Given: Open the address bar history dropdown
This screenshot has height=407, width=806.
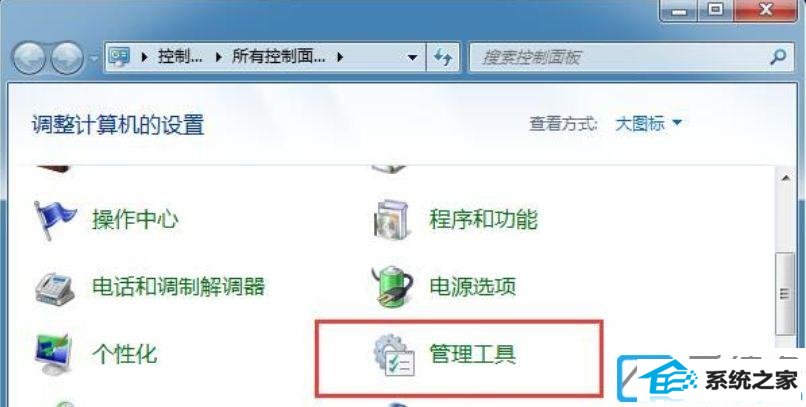Looking at the screenshot, I should point(412,57).
